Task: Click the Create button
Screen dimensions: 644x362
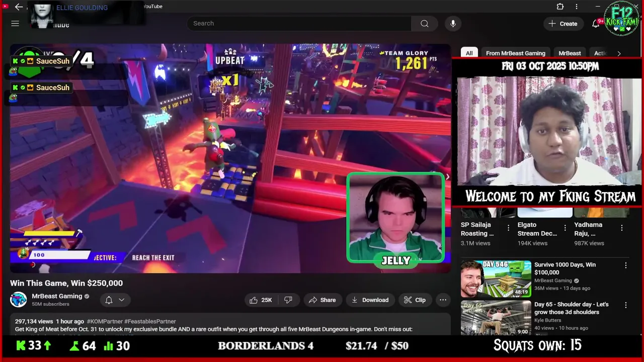Action: click(563, 24)
